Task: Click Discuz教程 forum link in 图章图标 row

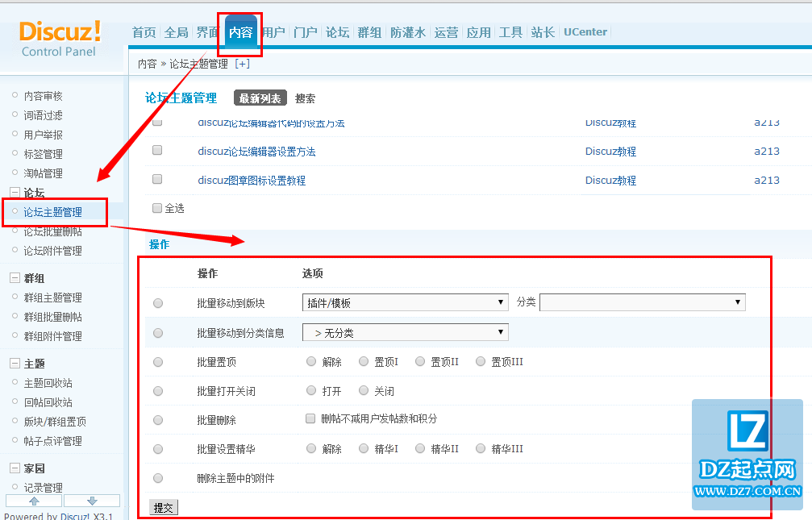Action: [610, 181]
